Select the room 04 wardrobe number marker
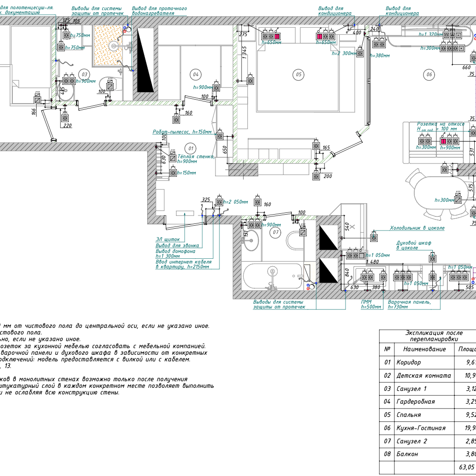Image resolution: width=476 pixels, height=476 pixels. [196, 74]
